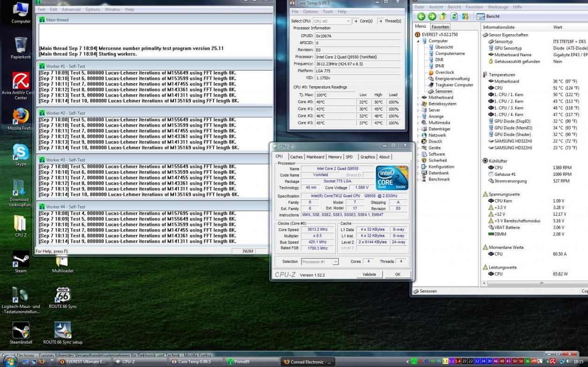The width and height of the screenshot is (588, 367).
Task: Open Papierkorb recycle bin icon
Action: [x=21, y=48]
